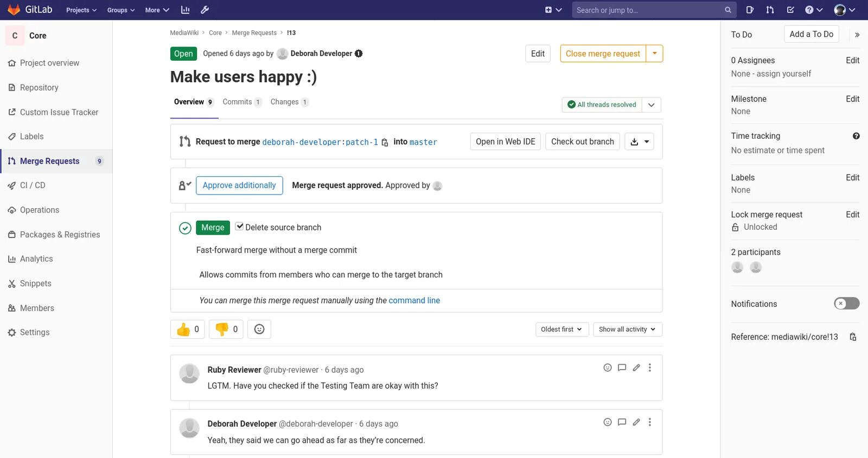Click thumbs up reaction button
Viewport: 868px width, 458px height.
click(x=187, y=329)
